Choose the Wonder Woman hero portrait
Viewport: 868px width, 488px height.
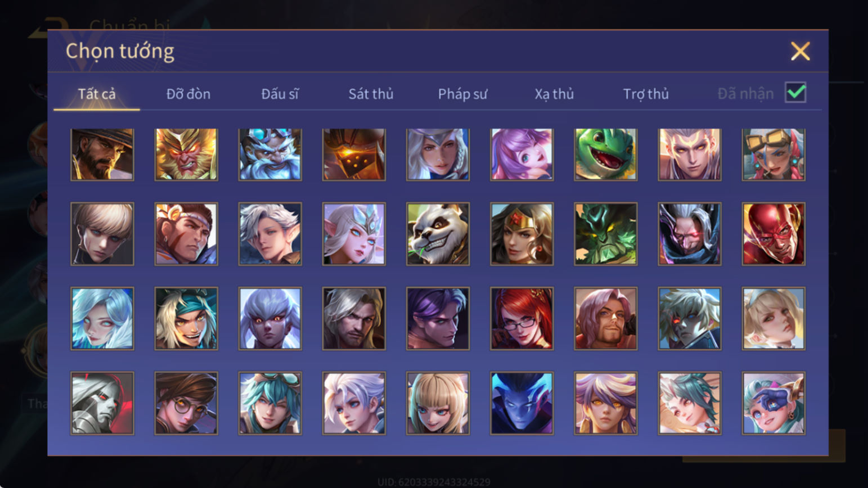(521, 234)
